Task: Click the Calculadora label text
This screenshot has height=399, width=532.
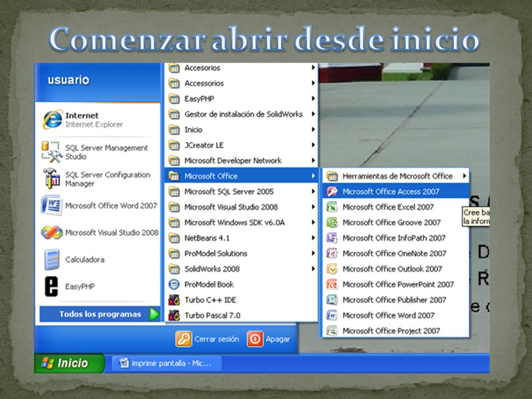Action: pyautogui.click(x=85, y=259)
